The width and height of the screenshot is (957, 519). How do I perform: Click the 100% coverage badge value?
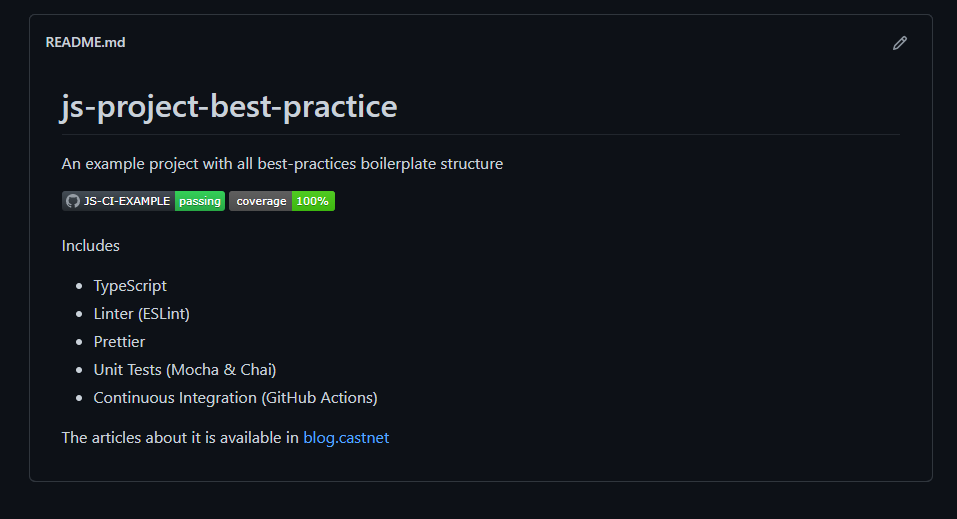coord(313,201)
